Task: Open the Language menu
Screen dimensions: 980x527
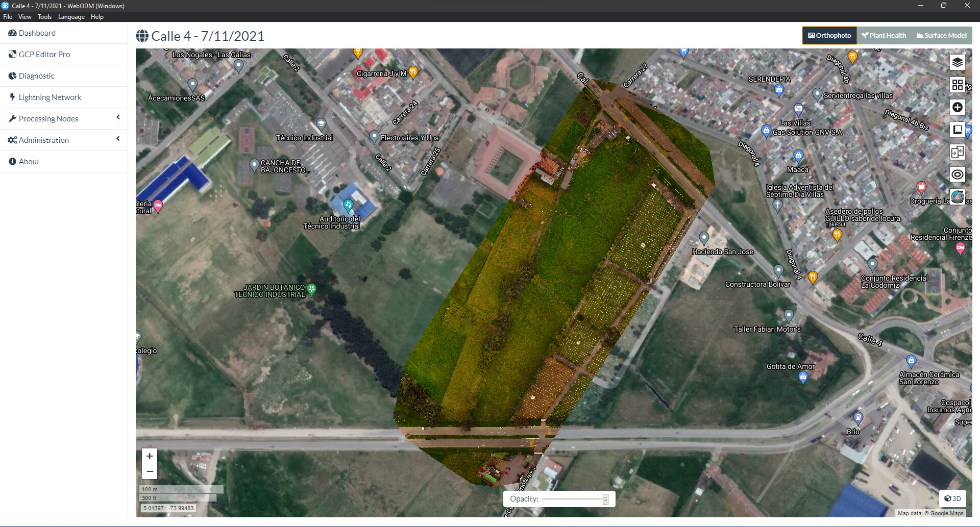Action: [x=71, y=17]
